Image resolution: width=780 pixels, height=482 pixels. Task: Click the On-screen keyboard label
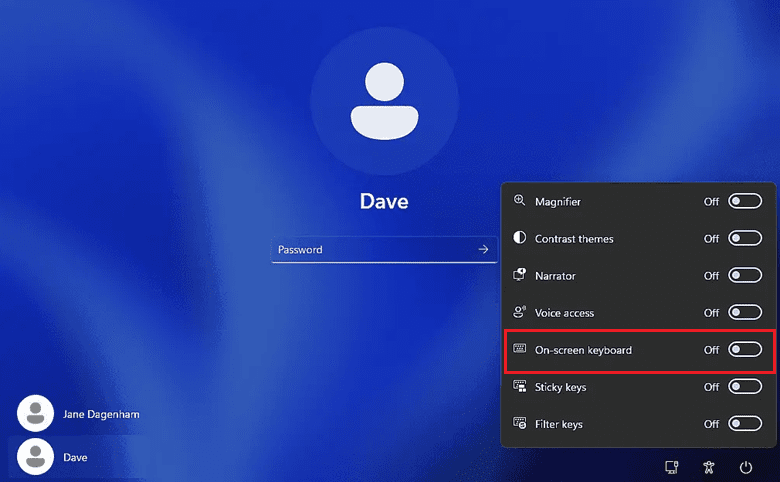583,350
